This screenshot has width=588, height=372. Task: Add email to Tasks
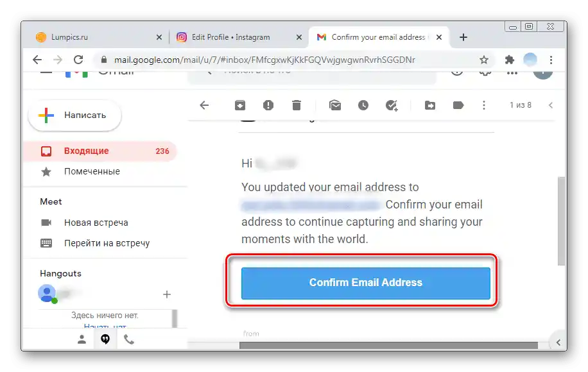[392, 106]
